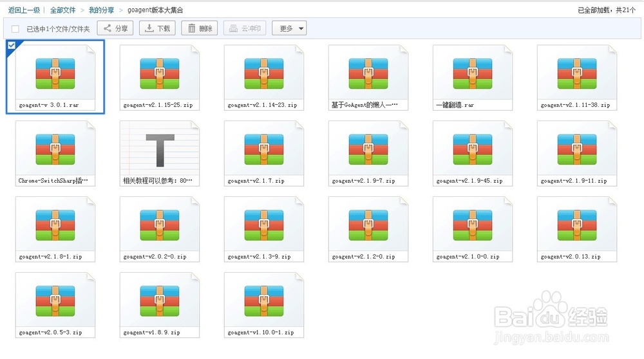Click the goagent-v2.1.9-45.zip file name
The width and height of the screenshot is (644, 359).
(469, 181)
